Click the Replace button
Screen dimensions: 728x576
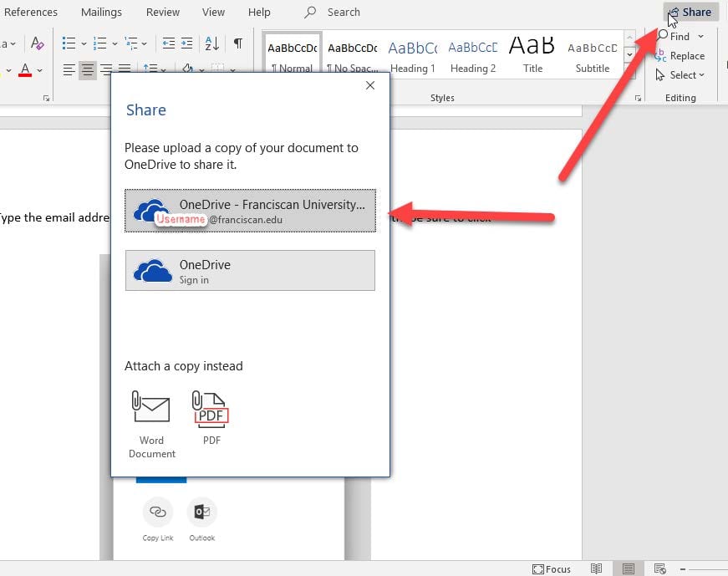point(680,56)
